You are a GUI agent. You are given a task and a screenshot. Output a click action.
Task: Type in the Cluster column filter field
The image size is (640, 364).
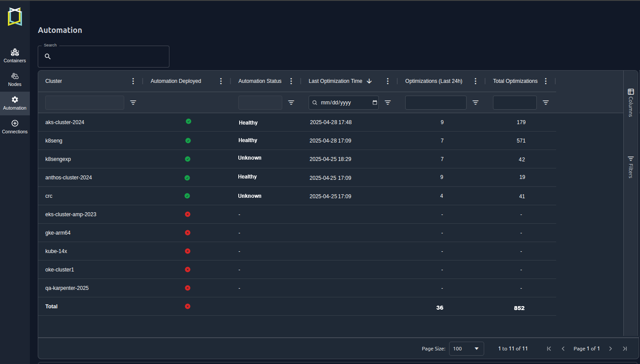click(x=84, y=102)
